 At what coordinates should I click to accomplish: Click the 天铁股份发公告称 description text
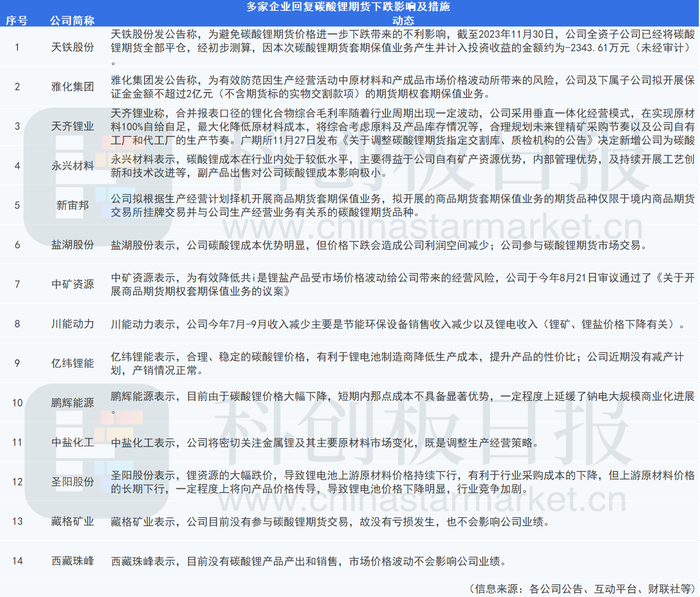(403, 47)
